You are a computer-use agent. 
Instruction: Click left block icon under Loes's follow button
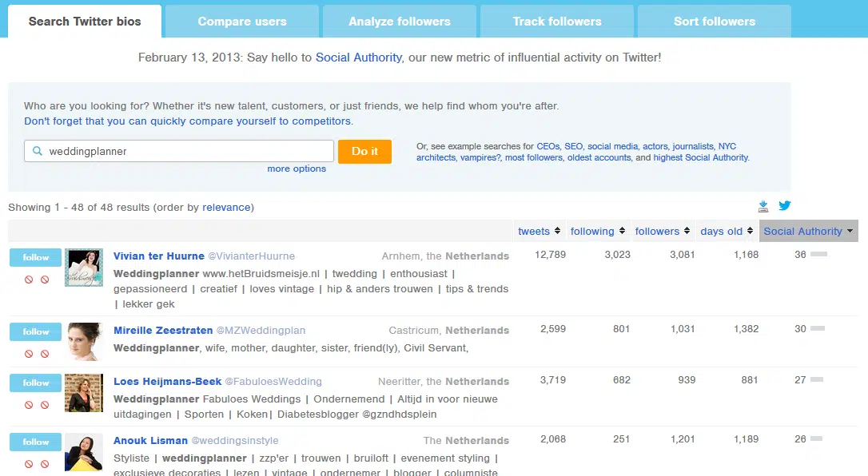pyautogui.click(x=29, y=405)
